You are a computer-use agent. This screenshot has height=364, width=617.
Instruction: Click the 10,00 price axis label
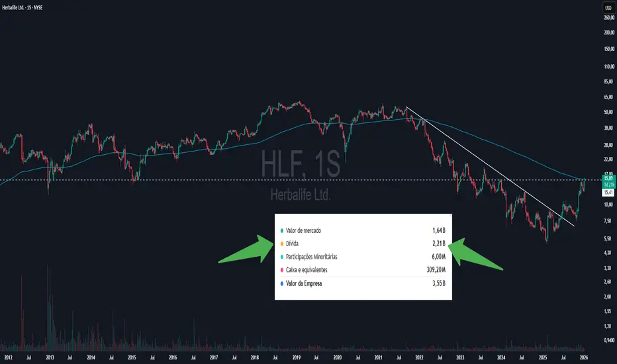[x=609, y=205]
